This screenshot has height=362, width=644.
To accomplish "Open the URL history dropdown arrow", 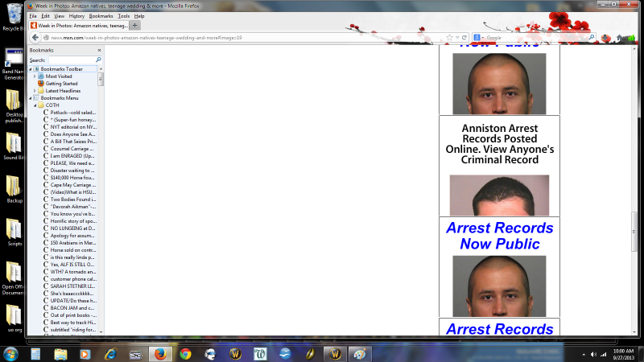I will click(457, 37).
